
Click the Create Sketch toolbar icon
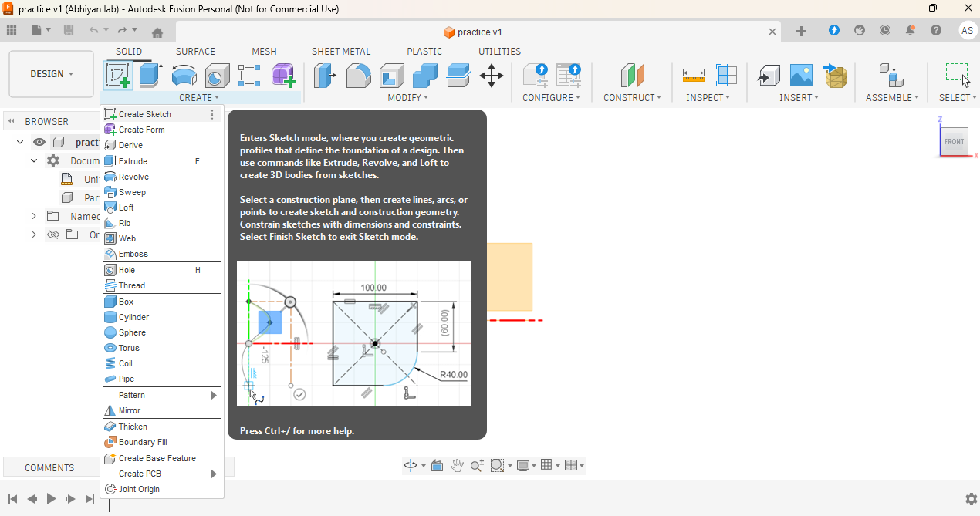[x=118, y=76]
